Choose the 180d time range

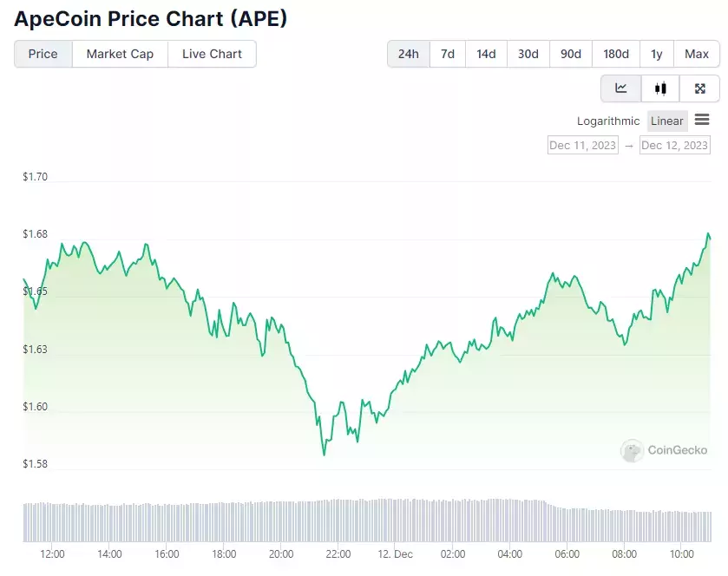[x=616, y=54]
